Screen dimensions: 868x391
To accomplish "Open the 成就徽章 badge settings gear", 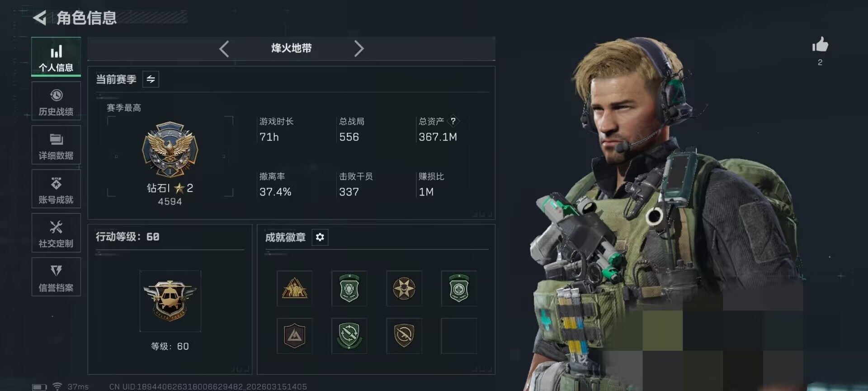I will point(320,237).
